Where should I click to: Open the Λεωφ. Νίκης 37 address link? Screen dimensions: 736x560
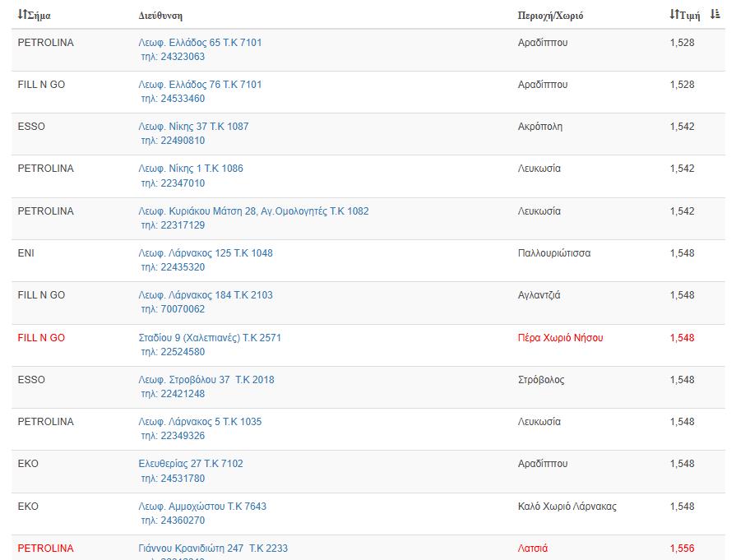(193, 127)
